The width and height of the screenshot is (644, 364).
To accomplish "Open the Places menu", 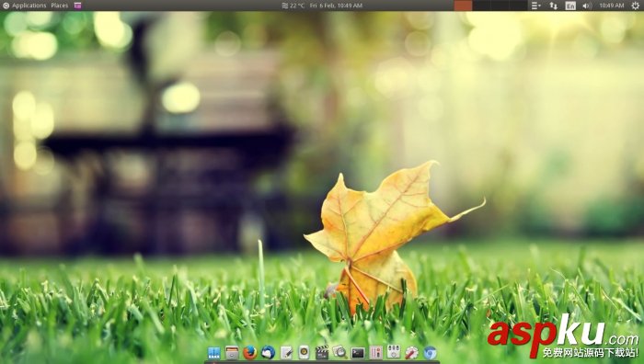I will click(x=60, y=6).
